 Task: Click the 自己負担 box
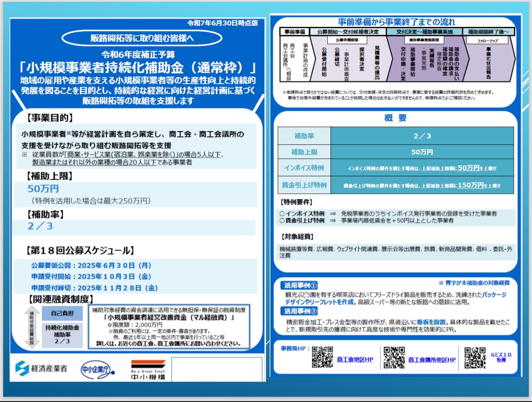(x=62, y=313)
